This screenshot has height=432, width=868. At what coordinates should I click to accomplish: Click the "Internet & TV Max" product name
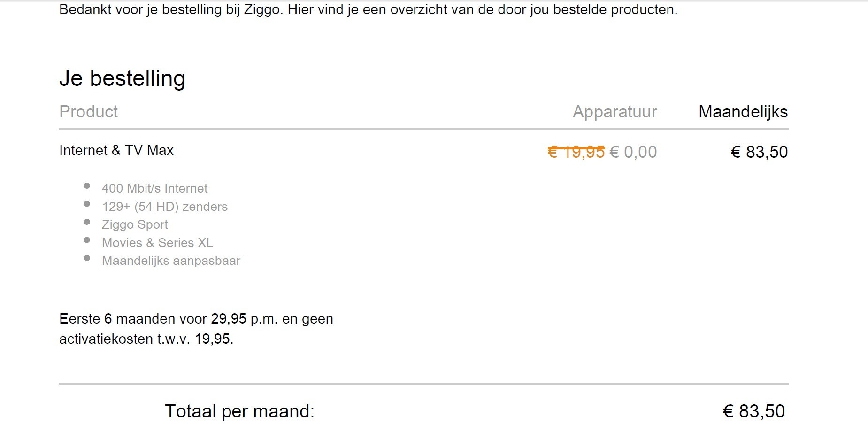[x=116, y=150]
